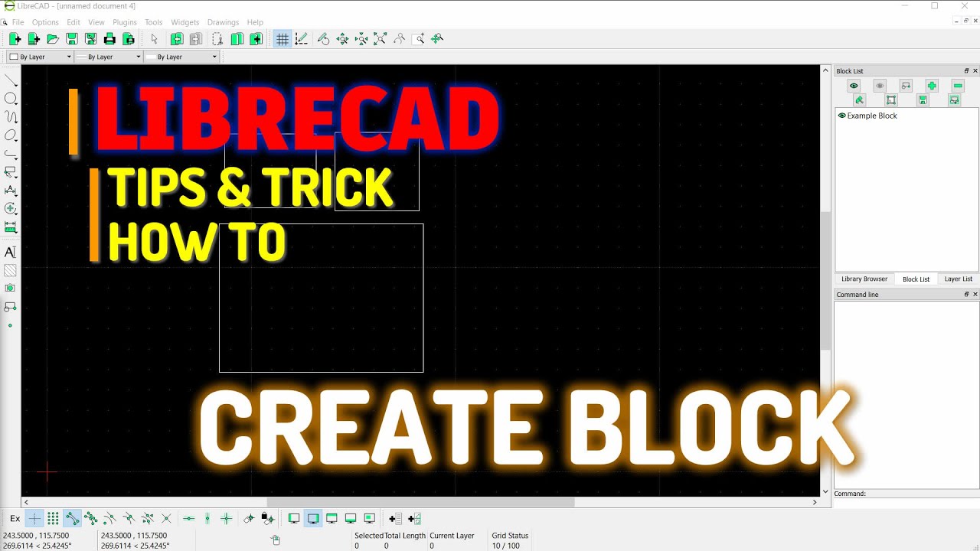
Task: Select the Ellipse tool in the left toolbar
Action: point(11,135)
